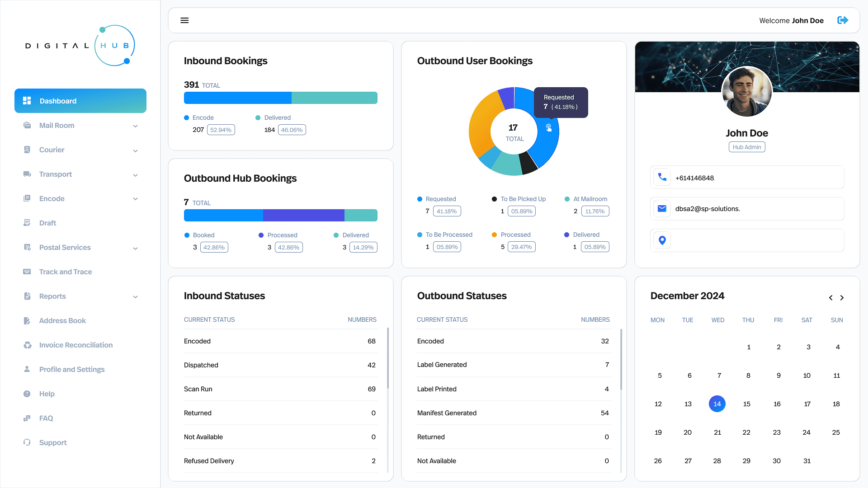Click the email envelope icon

coord(662,209)
